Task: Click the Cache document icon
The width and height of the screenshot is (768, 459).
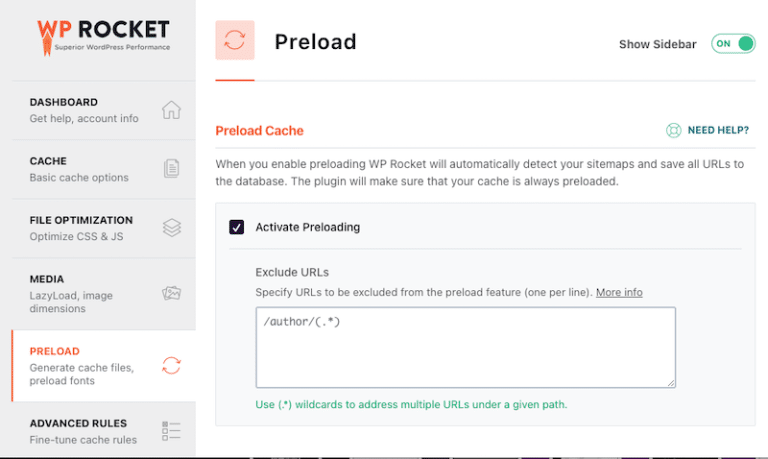Action: point(171,168)
